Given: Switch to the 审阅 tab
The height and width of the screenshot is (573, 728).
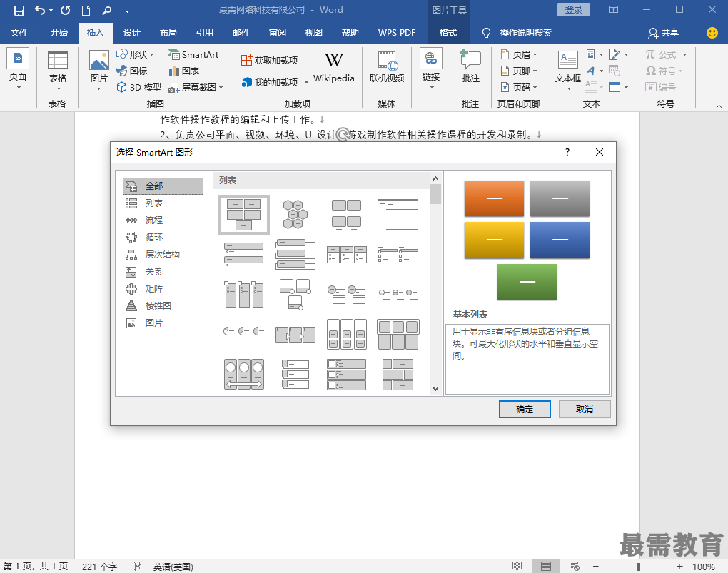Looking at the screenshot, I should pyautogui.click(x=277, y=33).
